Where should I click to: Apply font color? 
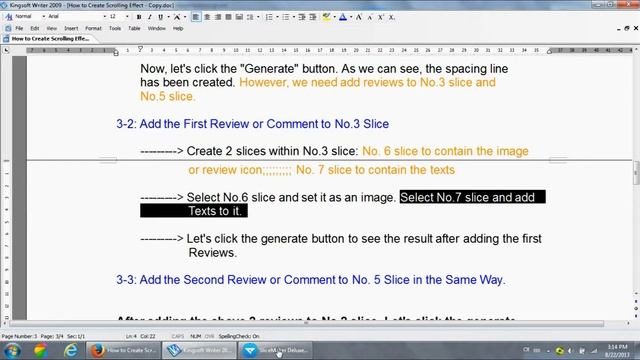click(343, 17)
